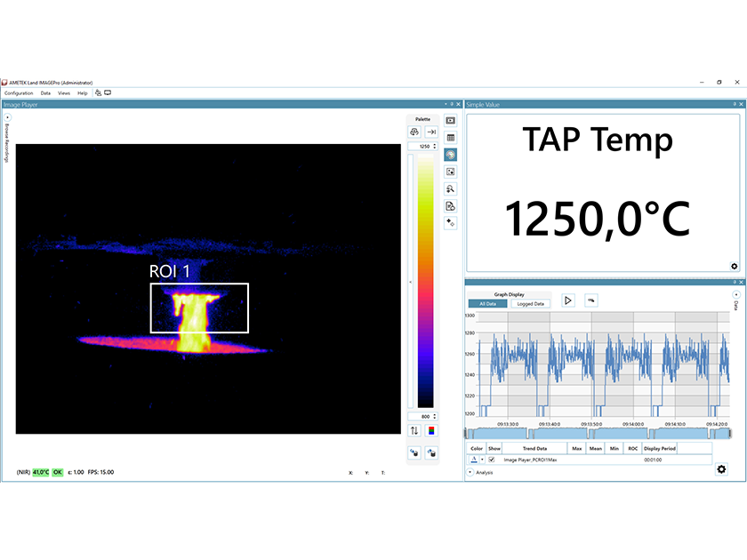747x560 pixels.
Task: Open the trend color dropdown
Action: pyautogui.click(x=482, y=459)
